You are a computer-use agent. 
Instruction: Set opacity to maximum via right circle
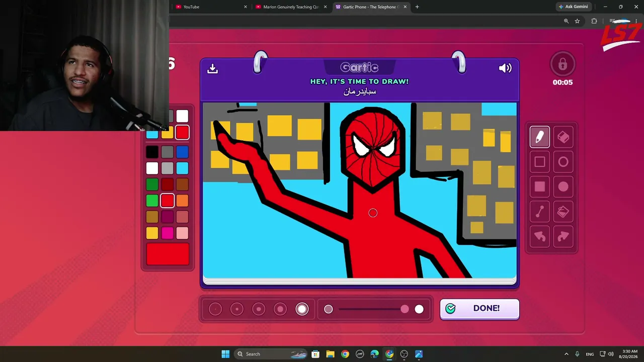[x=419, y=309]
